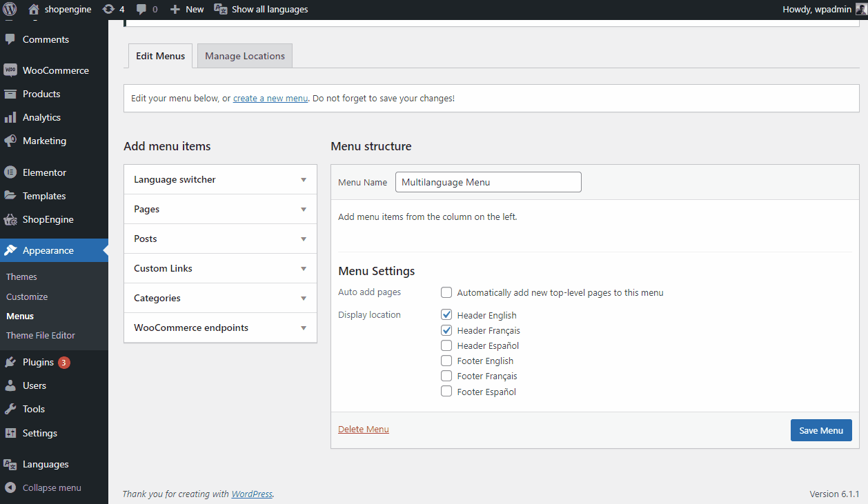Viewport: 868px width, 504px height.
Task: Open the ShopEngine basket icon
Action: coord(10,219)
